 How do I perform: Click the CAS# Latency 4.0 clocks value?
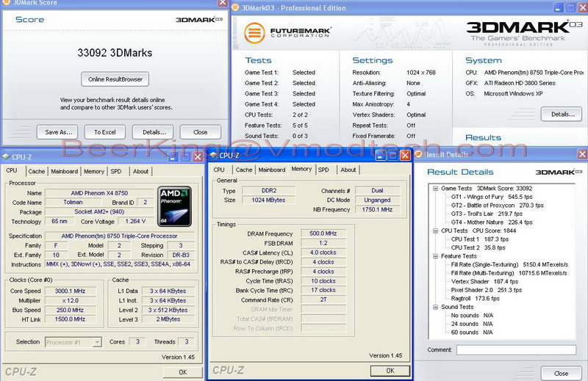pos(323,253)
